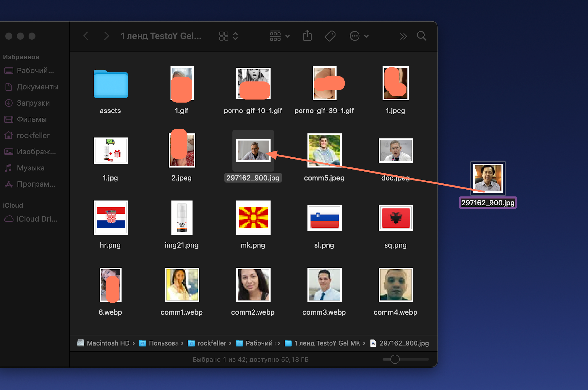Select the comm5.jpeg thumbnail
Image resolution: width=588 pixels, height=390 pixels.
point(325,151)
